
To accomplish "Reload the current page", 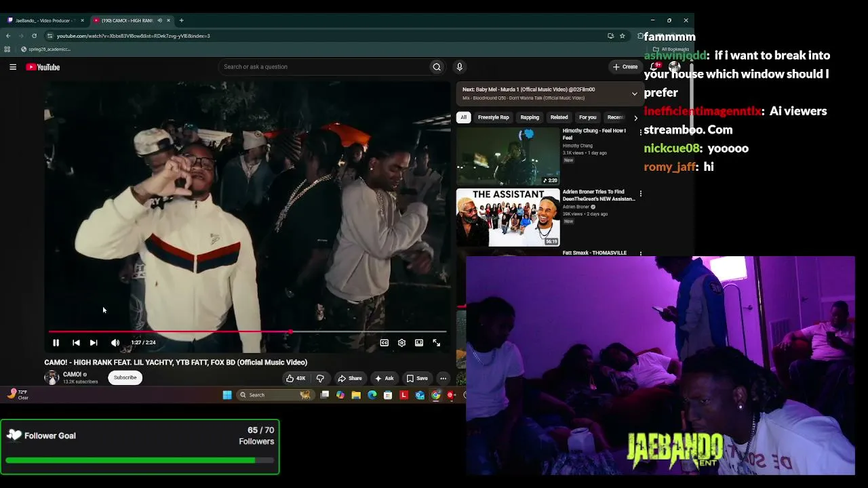I will point(34,36).
